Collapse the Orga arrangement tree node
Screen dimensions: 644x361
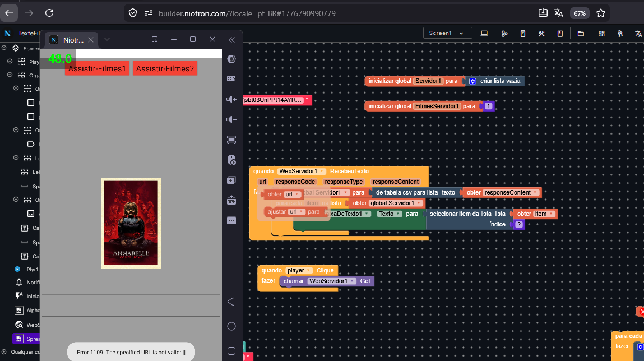tap(10, 75)
